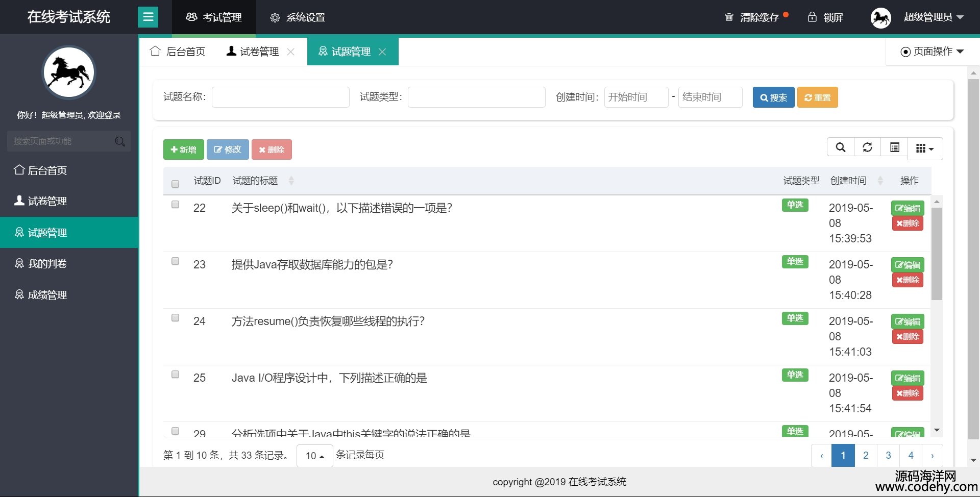
Task: Go to previous page arrow
Action: (x=822, y=456)
